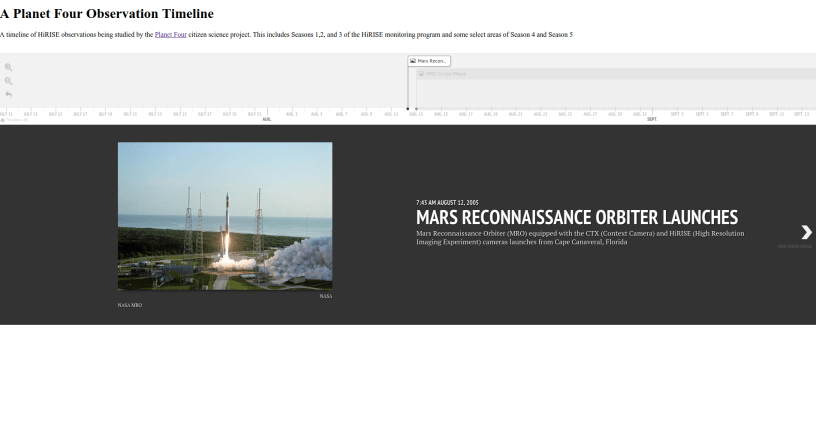Click the rocket launch photo
816x423 pixels.
pyautogui.click(x=225, y=216)
